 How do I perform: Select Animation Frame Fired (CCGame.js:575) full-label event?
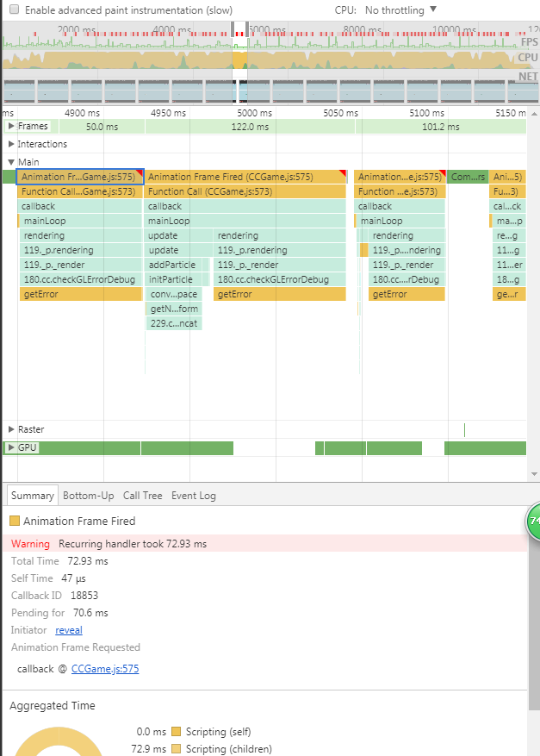point(245,177)
